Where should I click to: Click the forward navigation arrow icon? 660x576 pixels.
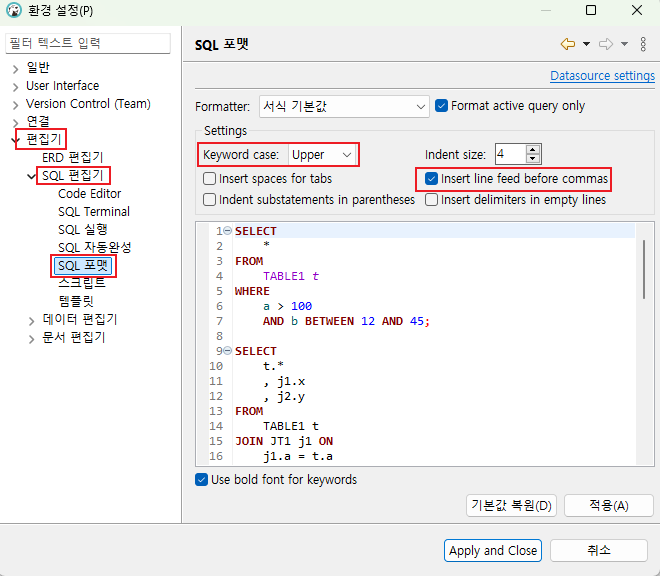pyautogui.click(x=606, y=44)
